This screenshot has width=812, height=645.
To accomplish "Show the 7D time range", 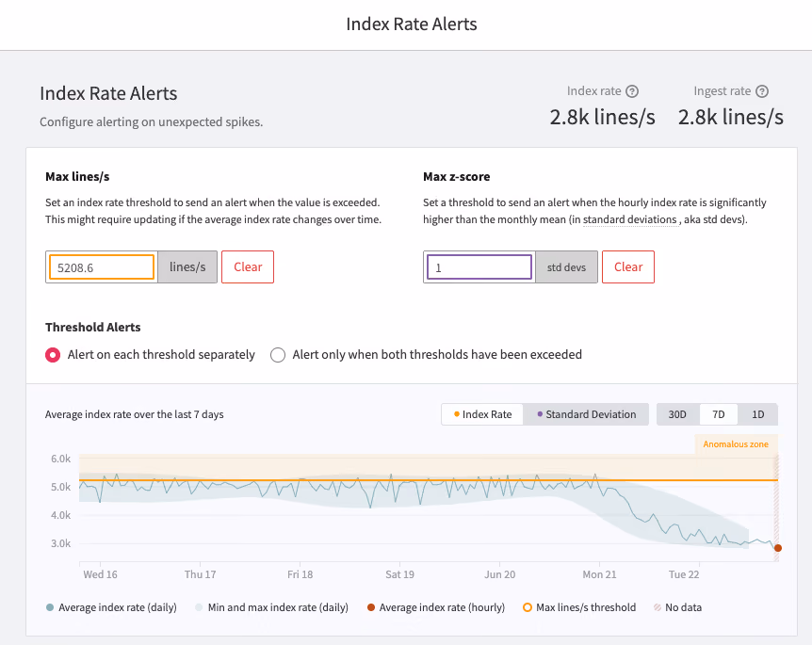I will 718,414.
